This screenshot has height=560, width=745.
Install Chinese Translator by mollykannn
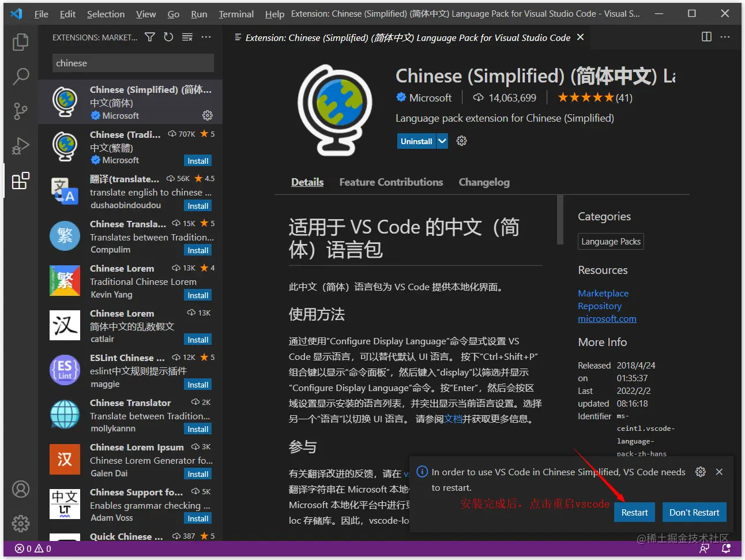(x=198, y=429)
